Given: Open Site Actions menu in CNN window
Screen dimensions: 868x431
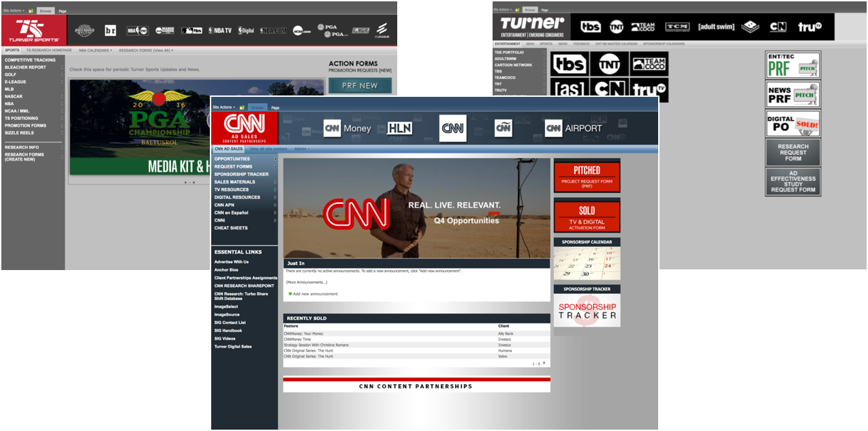Looking at the screenshot, I should tap(224, 108).
